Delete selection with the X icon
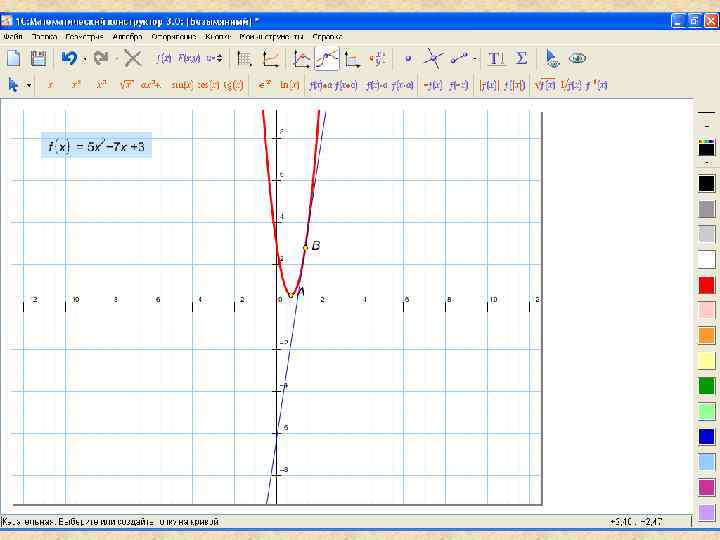The height and width of the screenshot is (540, 720). [x=133, y=58]
